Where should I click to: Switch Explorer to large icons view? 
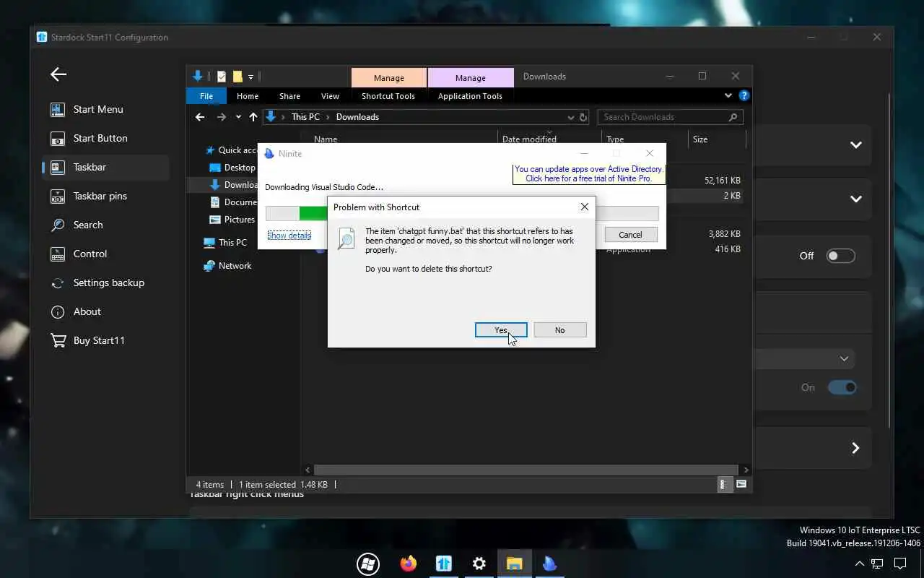[741, 484]
